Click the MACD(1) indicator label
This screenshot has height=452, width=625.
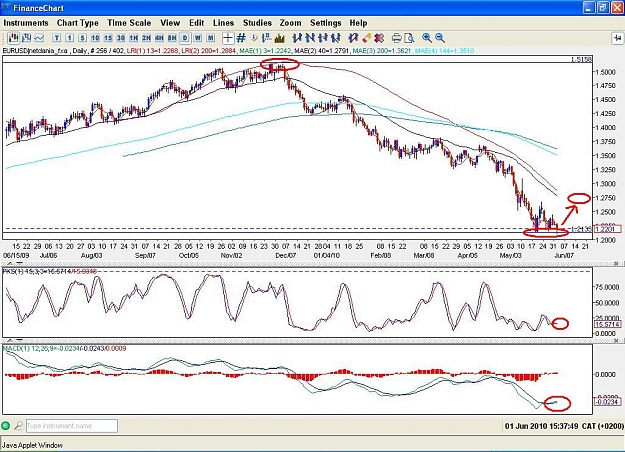tap(65, 349)
